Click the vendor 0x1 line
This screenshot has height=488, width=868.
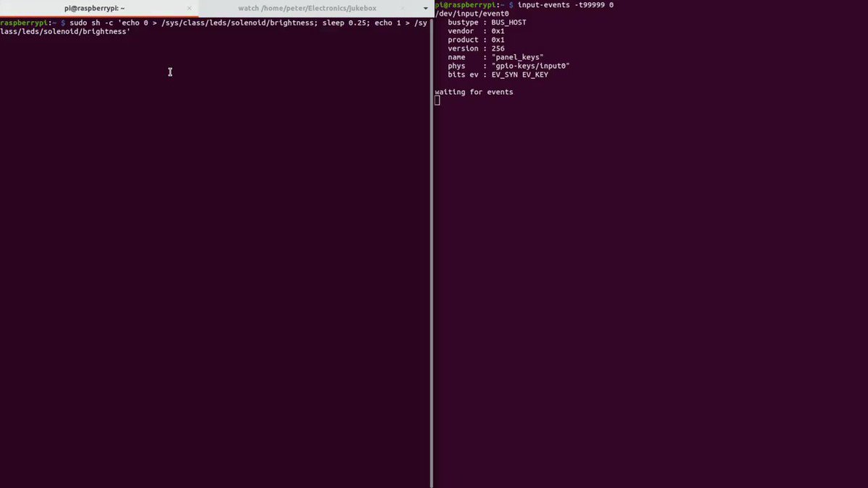pos(476,31)
